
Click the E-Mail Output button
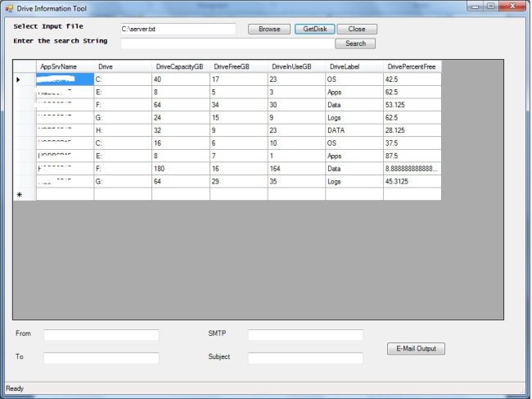tap(416, 349)
